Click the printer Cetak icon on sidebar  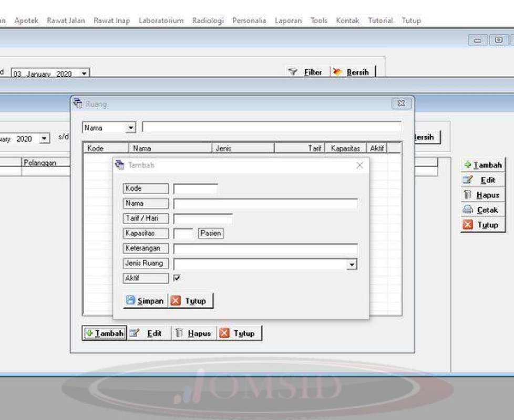click(469, 210)
